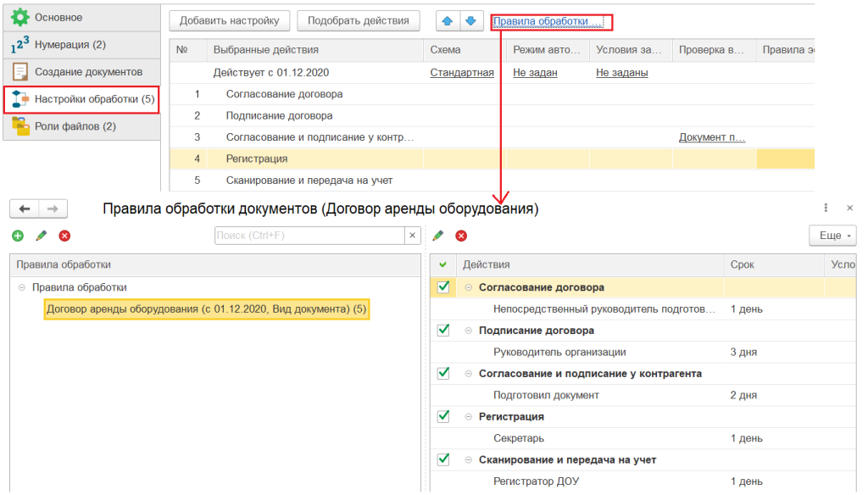Open the Стандартная scheme link
The image size is (868, 495).
pyautogui.click(x=462, y=73)
